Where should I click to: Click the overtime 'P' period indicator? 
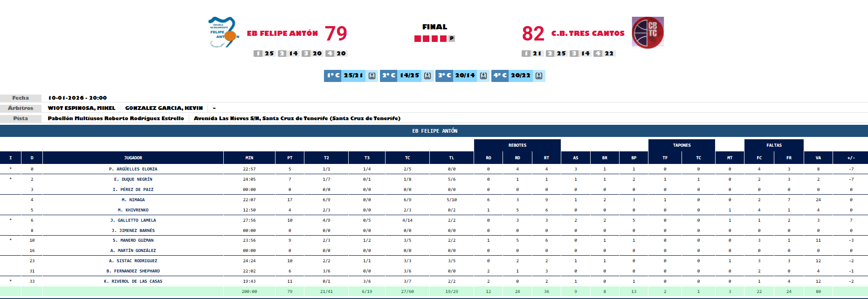coord(452,39)
